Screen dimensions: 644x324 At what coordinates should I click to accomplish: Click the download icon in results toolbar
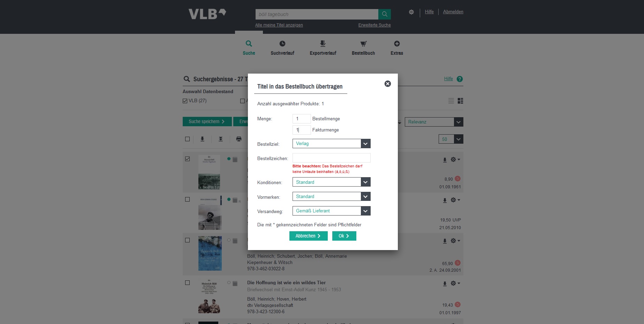click(202, 139)
